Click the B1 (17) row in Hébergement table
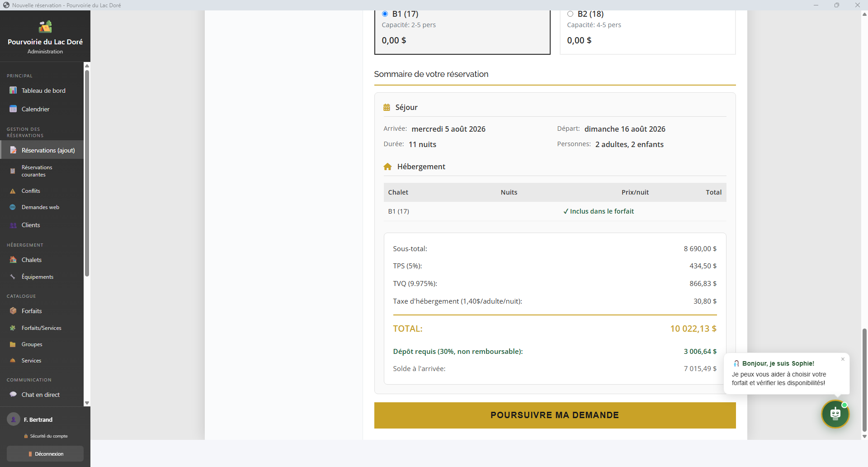The height and width of the screenshot is (467, 868). [555, 211]
